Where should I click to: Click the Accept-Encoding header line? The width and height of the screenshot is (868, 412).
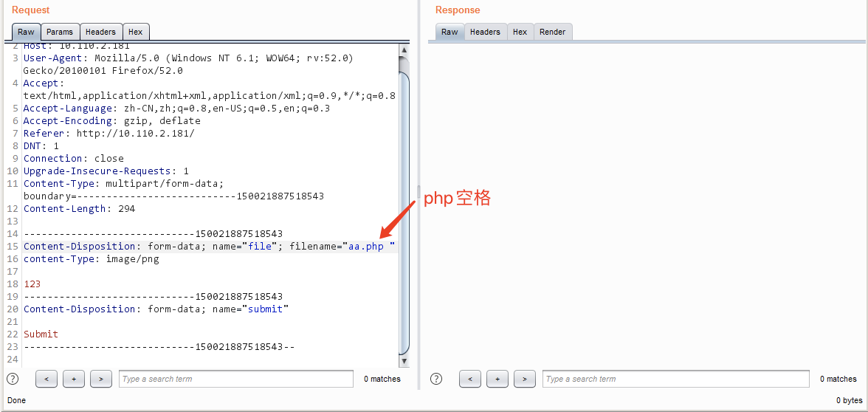112,121
